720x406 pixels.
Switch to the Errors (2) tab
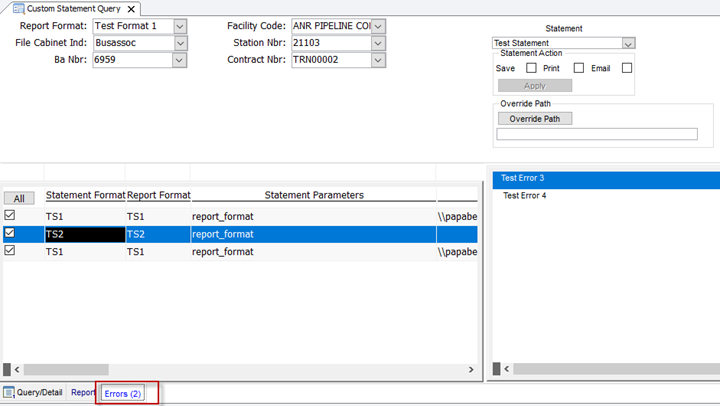point(125,393)
